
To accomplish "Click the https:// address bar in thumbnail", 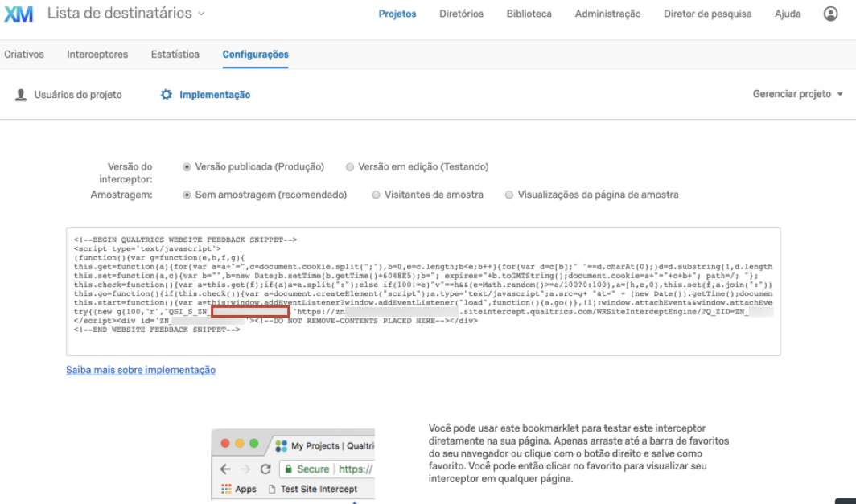I will tap(356, 469).
